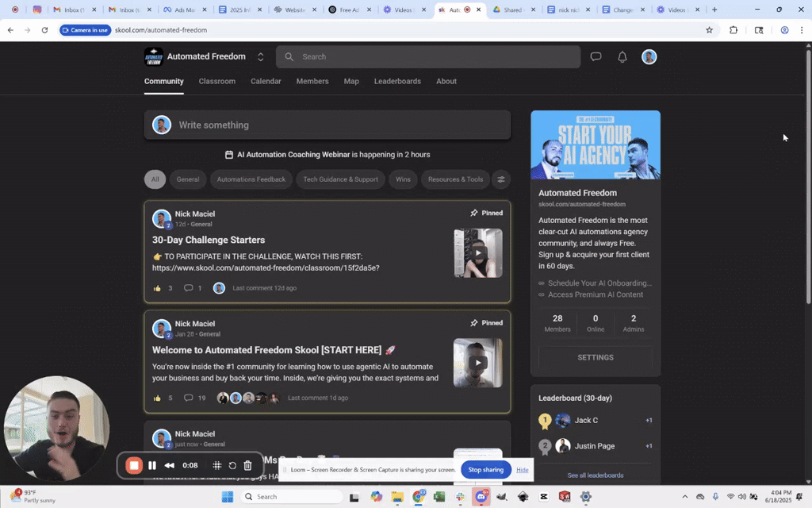Filter posts by General
The height and width of the screenshot is (508, 812).
(x=187, y=179)
